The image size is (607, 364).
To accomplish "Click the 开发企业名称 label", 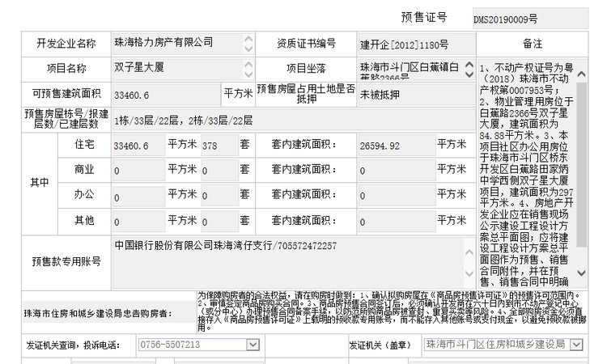I will click(x=66, y=44).
